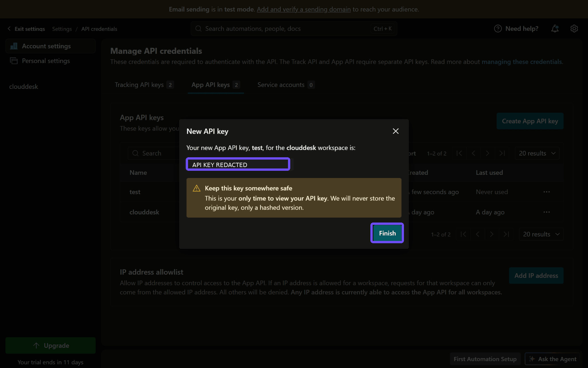
Task: Click the Need help? text link
Action: point(522,28)
